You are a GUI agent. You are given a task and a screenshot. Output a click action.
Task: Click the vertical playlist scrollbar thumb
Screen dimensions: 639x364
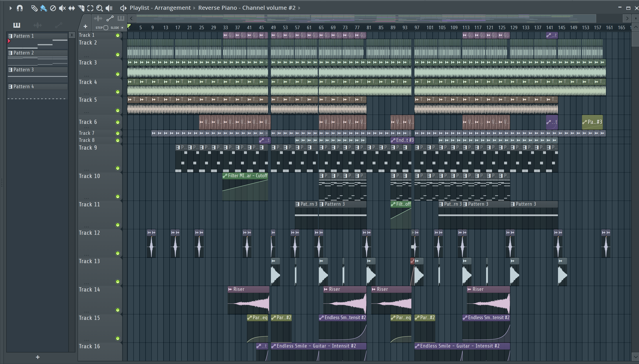click(x=635, y=39)
